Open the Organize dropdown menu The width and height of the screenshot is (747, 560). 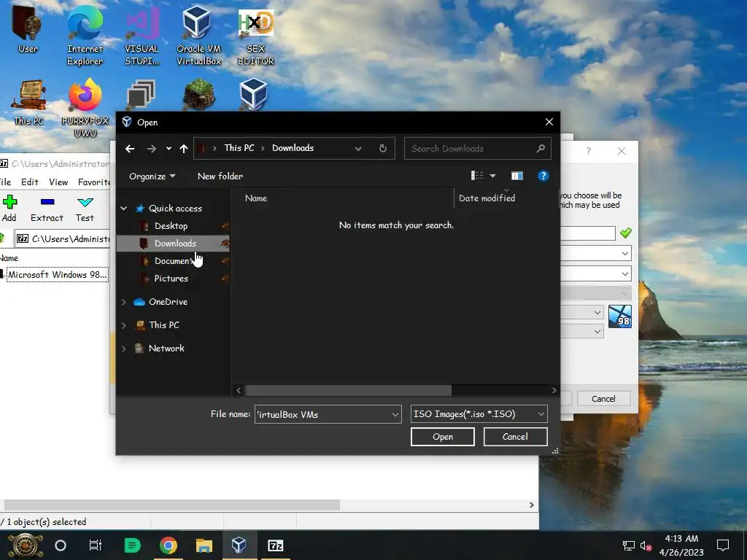[152, 176]
